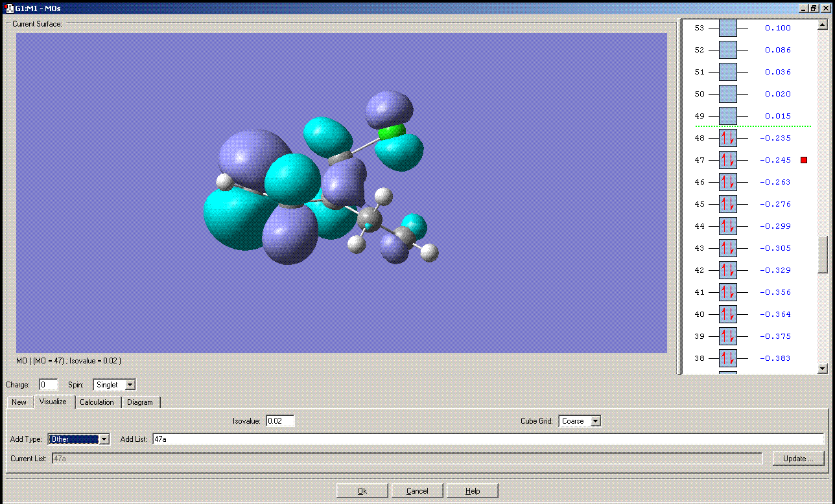Select the occupied orbital 41 box

[x=729, y=292]
